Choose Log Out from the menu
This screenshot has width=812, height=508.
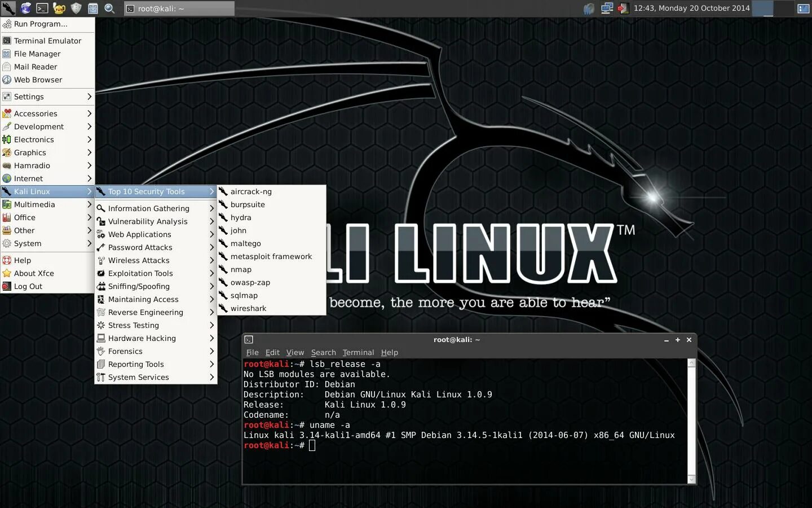pos(47,286)
